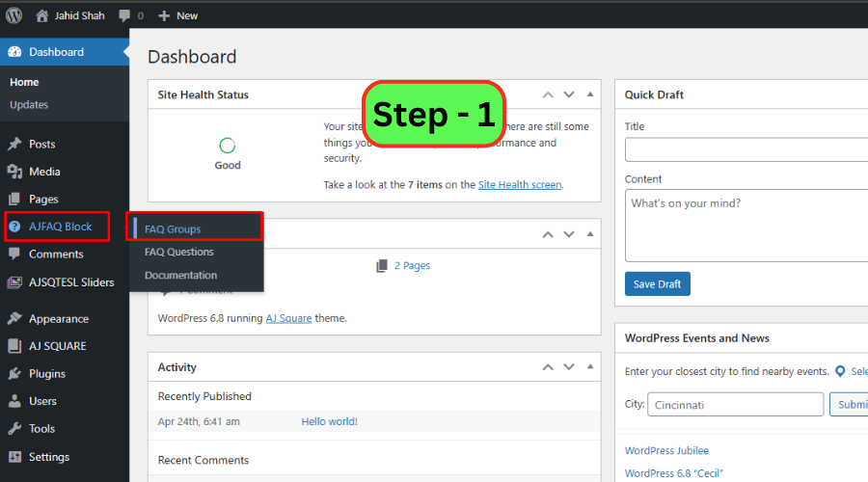Click the AJ SQUARE menu icon

point(14,346)
